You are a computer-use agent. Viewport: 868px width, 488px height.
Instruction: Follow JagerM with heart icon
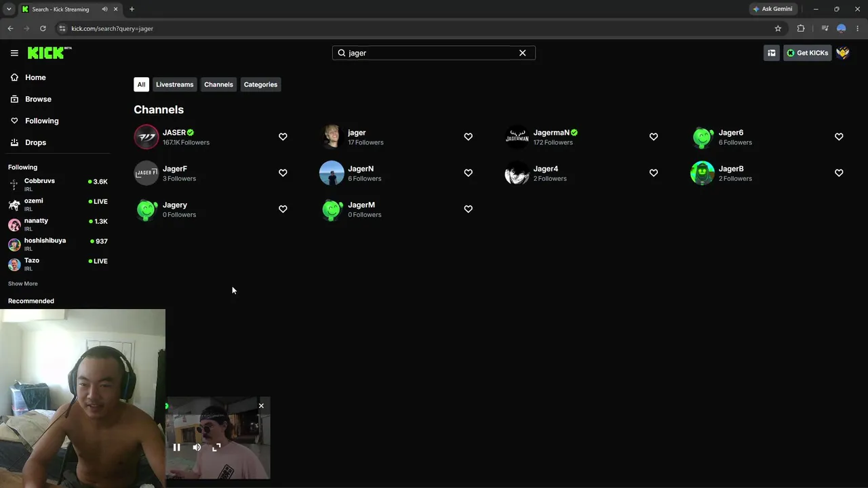[x=468, y=209]
